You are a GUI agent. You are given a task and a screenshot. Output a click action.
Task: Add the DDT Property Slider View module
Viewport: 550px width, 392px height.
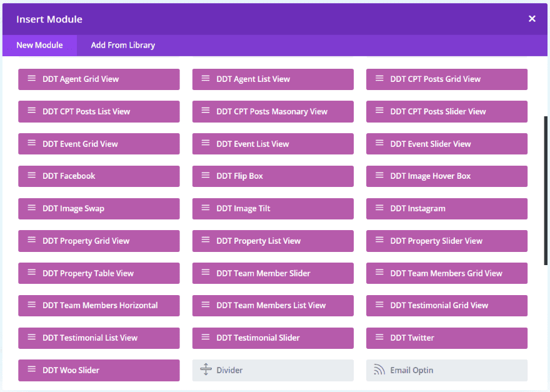447,241
